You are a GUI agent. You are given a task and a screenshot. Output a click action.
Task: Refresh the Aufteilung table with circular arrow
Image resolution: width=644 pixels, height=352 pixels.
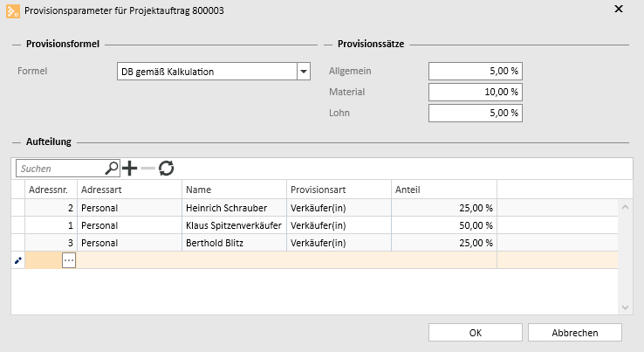click(167, 169)
